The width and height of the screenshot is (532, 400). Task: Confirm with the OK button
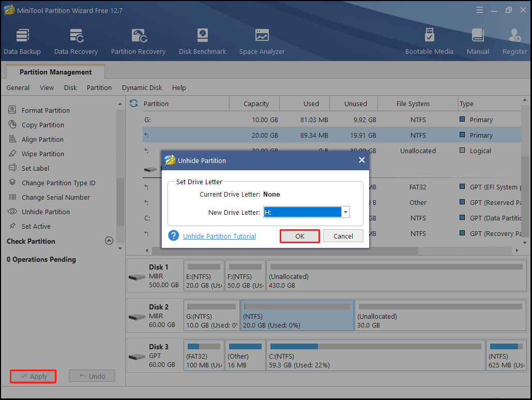[299, 236]
